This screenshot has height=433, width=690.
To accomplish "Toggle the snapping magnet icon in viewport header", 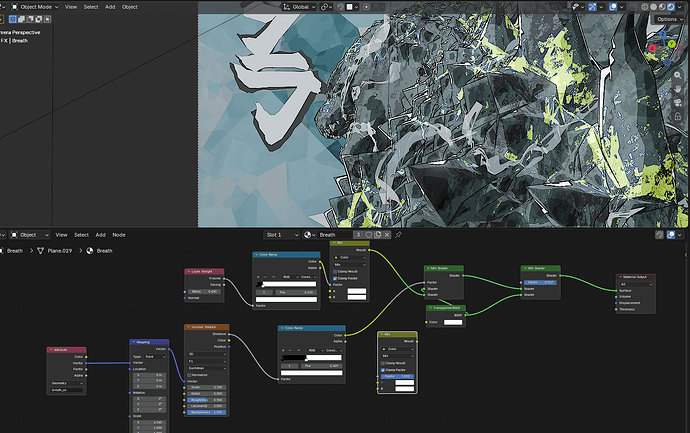I will pyautogui.click(x=341, y=7).
